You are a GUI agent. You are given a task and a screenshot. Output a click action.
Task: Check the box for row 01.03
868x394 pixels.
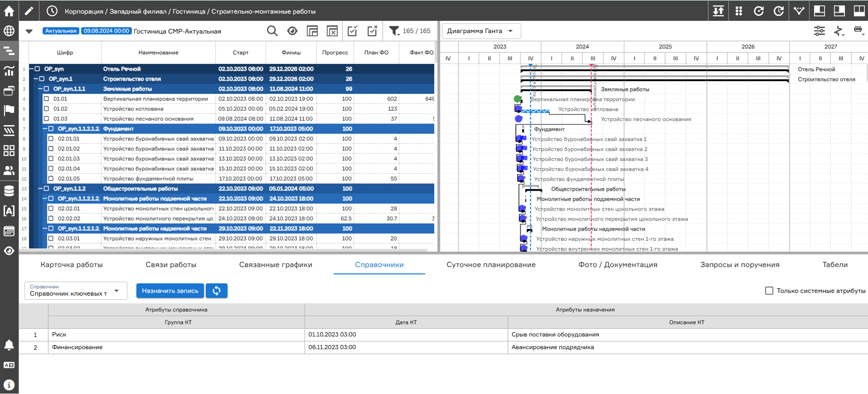46,119
